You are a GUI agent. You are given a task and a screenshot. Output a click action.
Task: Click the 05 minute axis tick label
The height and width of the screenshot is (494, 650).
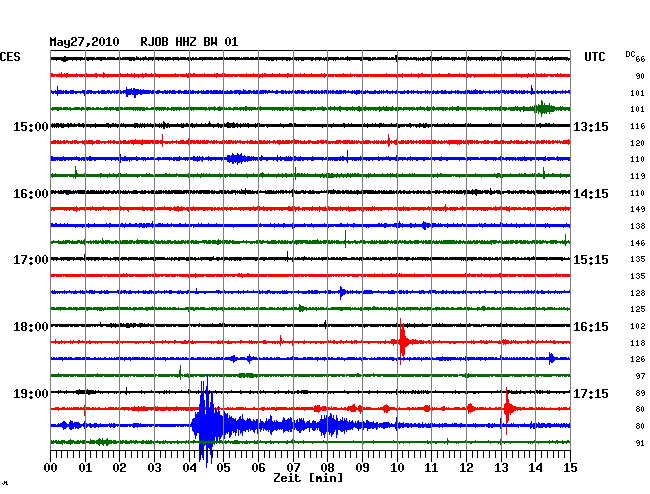coord(223,468)
